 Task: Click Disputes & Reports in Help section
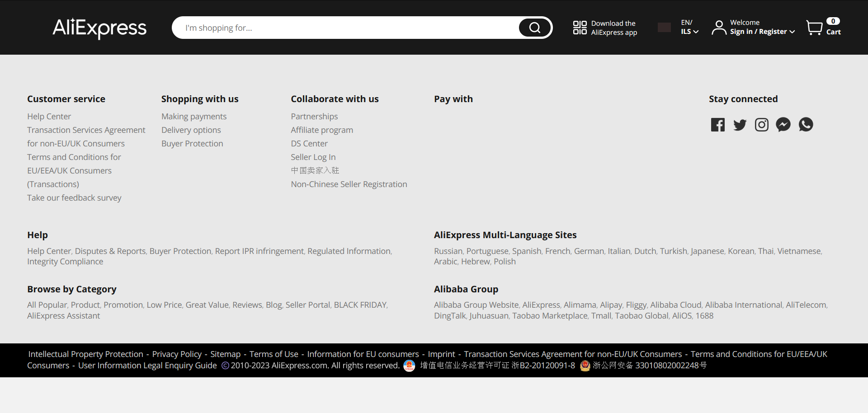click(x=110, y=251)
